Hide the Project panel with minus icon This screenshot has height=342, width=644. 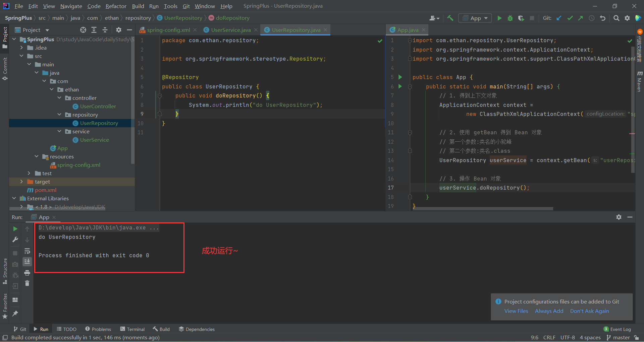pos(129,30)
